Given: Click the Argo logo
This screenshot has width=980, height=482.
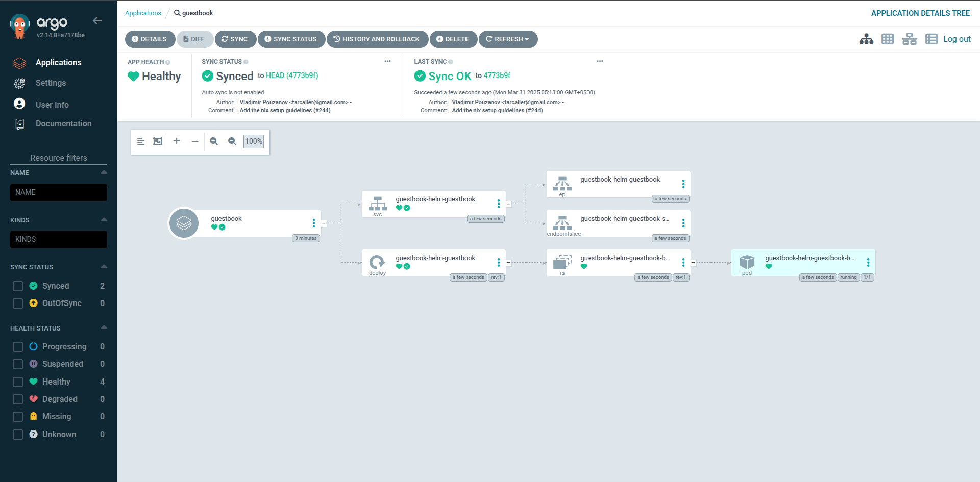Looking at the screenshot, I should click(20, 27).
